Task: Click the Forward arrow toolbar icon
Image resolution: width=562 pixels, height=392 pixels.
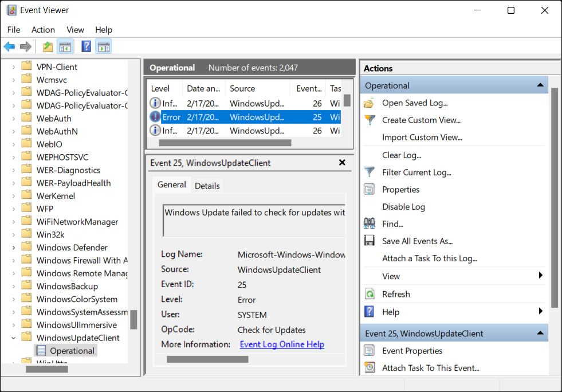Action: point(26,46)
